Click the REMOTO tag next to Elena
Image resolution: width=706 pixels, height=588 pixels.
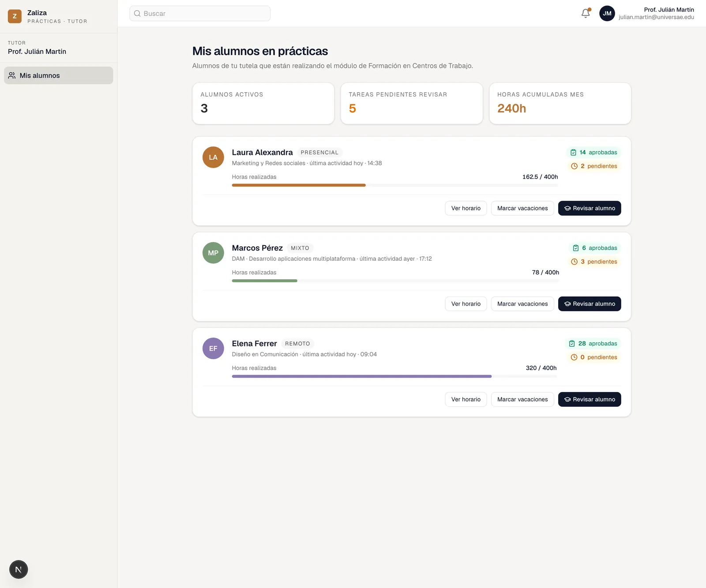pos(297,344)
